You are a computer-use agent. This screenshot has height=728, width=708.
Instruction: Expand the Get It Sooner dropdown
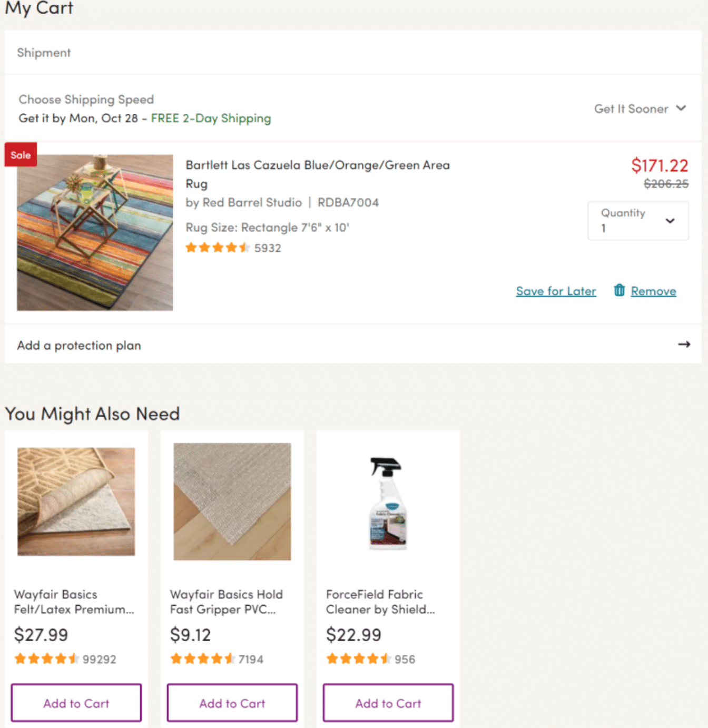tap(640, 109)
